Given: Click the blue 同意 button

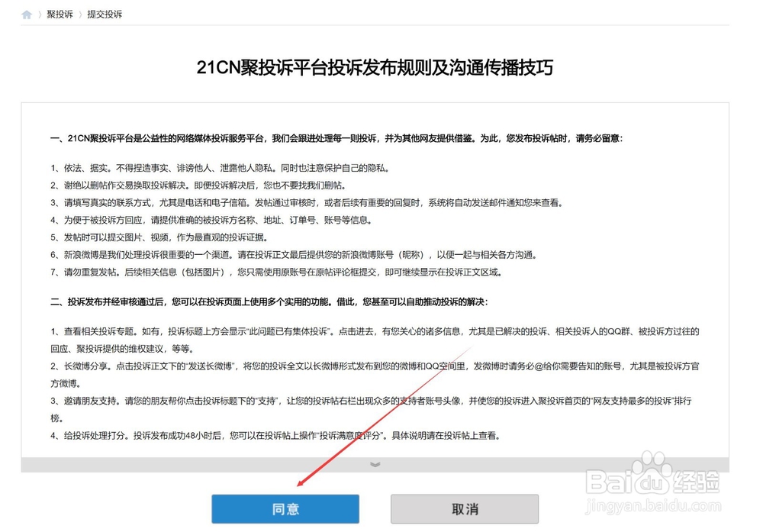Looking at the screenshot, I should tap(285, 509).
